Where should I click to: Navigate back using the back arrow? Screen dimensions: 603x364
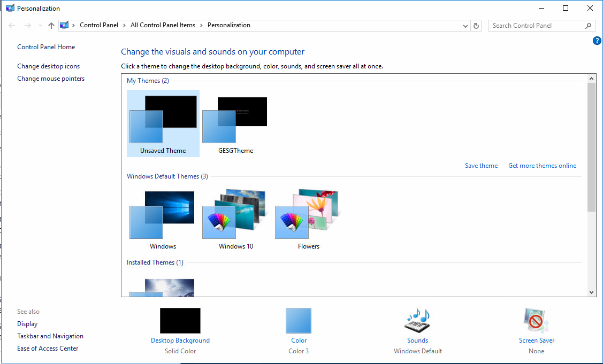(12, 25)
